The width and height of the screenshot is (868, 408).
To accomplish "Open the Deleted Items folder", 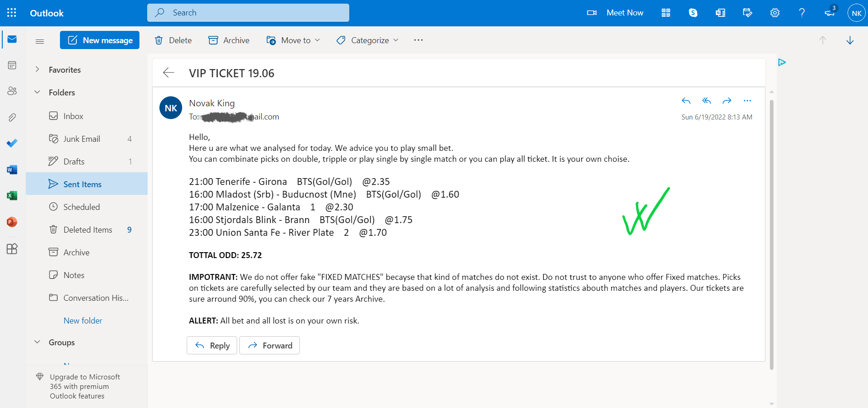I will tap(87, 229).
